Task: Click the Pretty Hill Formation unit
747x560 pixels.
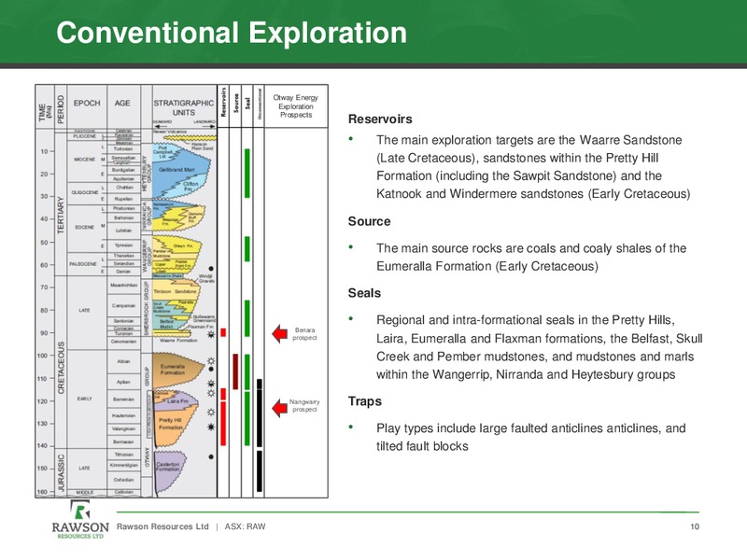Action: [x=171, y=424]
